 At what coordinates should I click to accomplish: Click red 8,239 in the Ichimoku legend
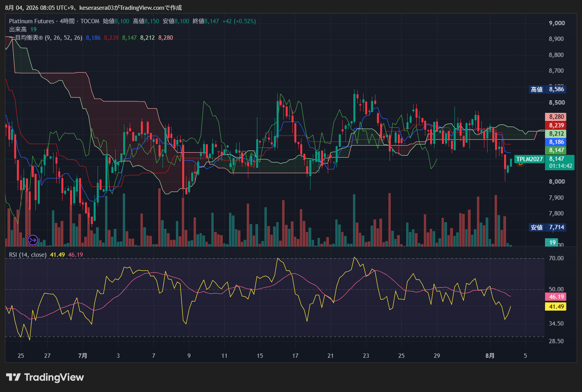tap(111, 38)
